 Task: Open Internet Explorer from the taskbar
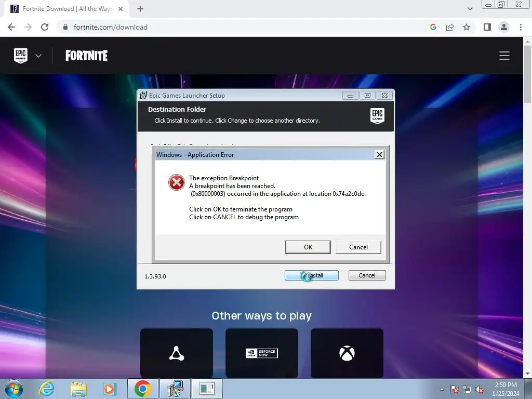point(46,389)
